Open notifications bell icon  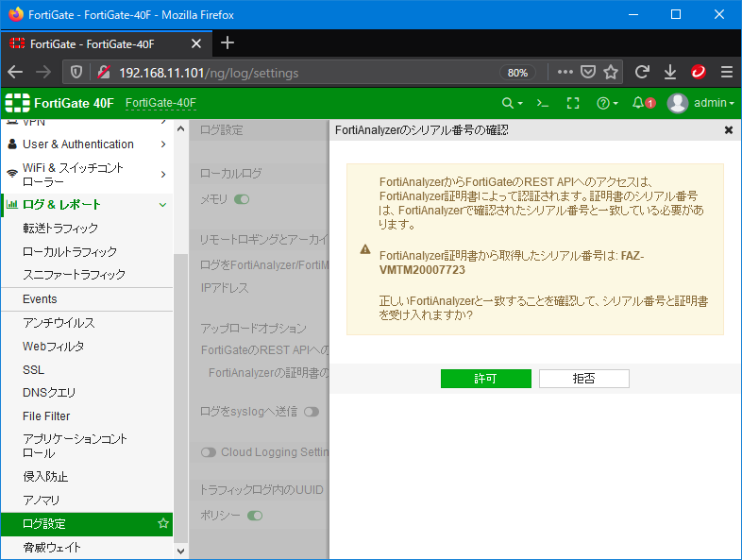tap(638, 103)
